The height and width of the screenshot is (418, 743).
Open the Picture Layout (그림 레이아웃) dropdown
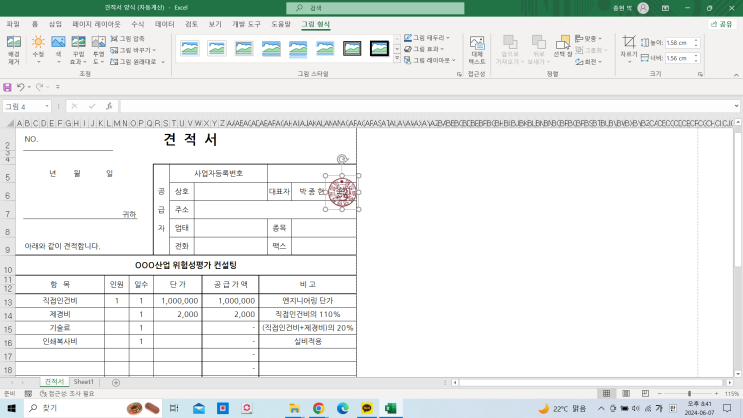430,60
